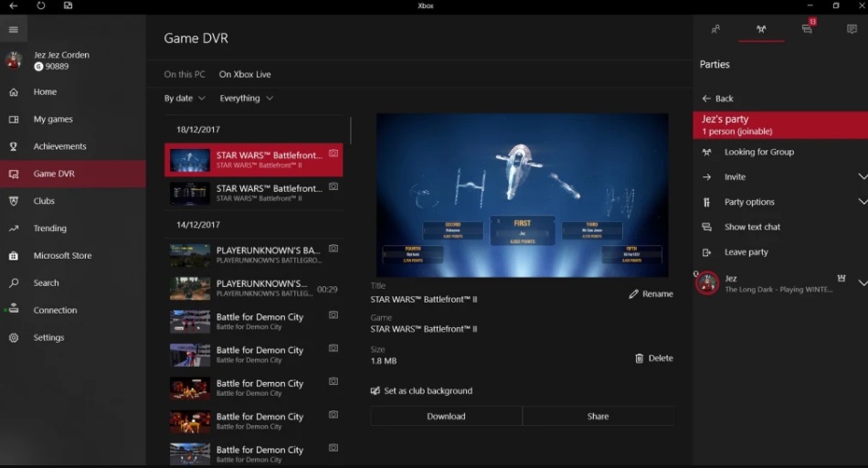
Task: Select Jez's party header
Action: [780, 124]
